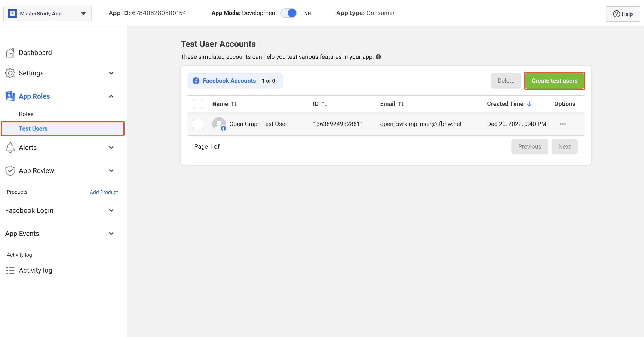Check the select-all header checkbox
The image size is (644, 337).
198,104
